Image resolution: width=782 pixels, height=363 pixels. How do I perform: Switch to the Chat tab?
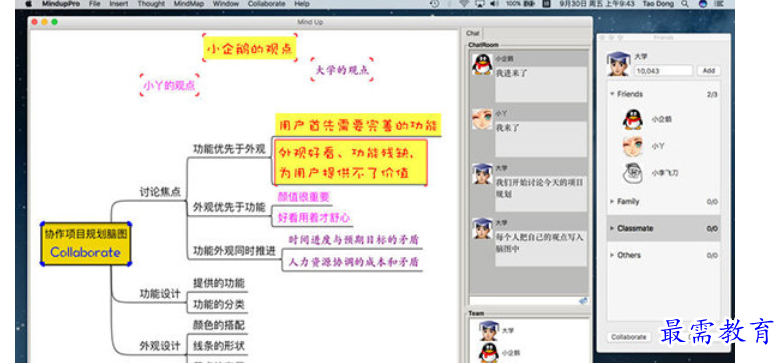point(472,33)
